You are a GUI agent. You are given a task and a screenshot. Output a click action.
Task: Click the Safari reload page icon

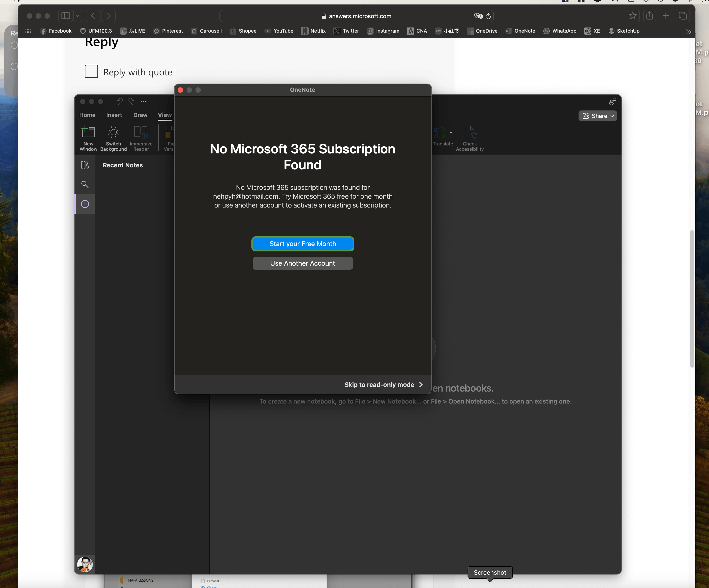(x=488, y=16)
